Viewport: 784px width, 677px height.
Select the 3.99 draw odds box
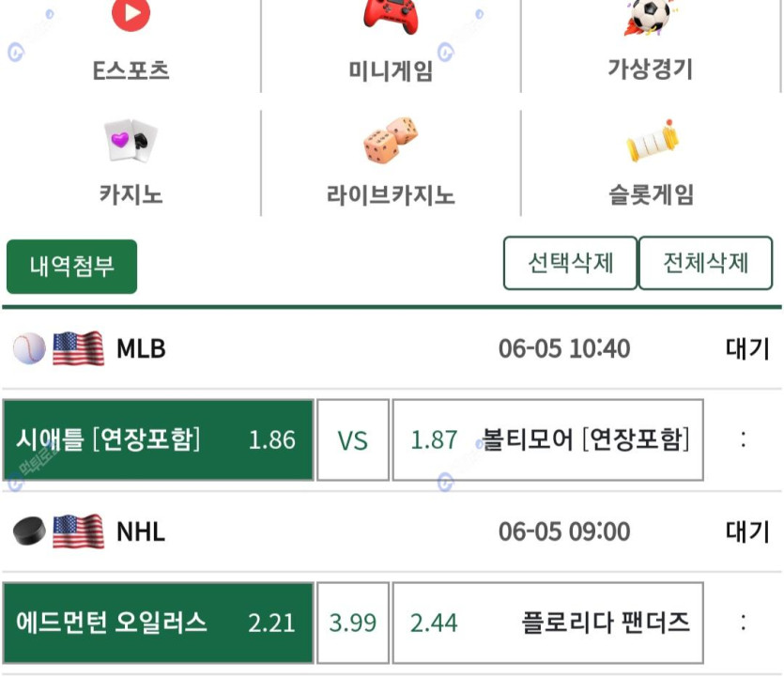click(353, 623)
